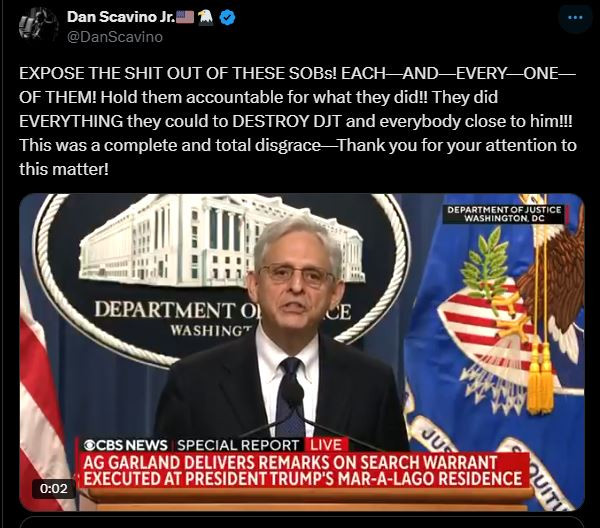Click the Department of Justice Washington, DC location tag
This screenshot has height=528, width=600.
(x=504, y=214)
